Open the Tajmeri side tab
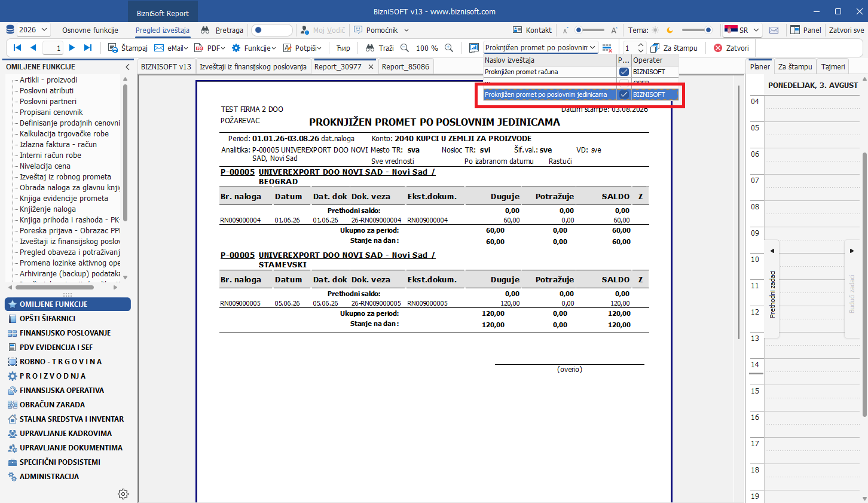The image size is (868, 503). click(833, 67)
